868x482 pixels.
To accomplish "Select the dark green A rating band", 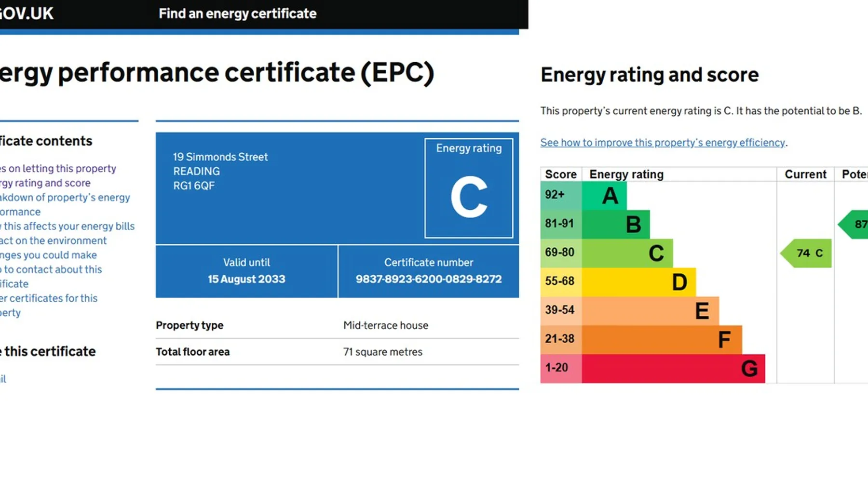I will [x=604, y=195].
